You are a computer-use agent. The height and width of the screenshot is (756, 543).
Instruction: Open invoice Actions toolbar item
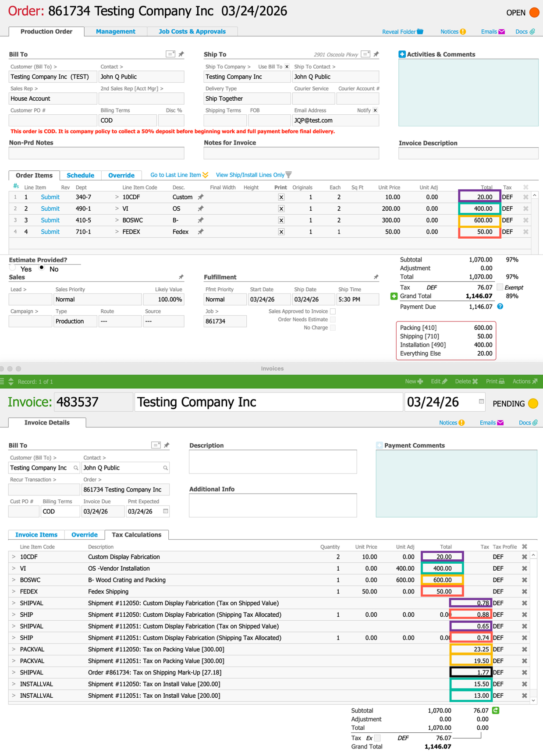click(x=525, y=382)
